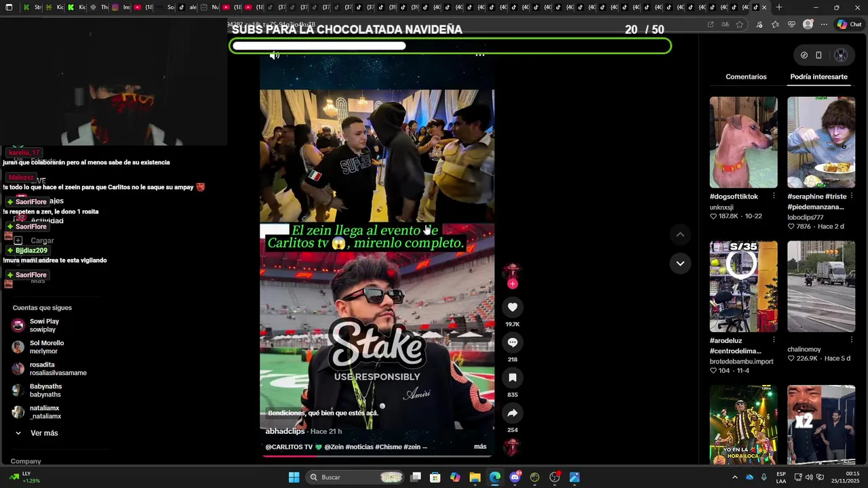Open File Explorer from the taskbar
The height and width of the screenshot is (488, 868).
475,477
